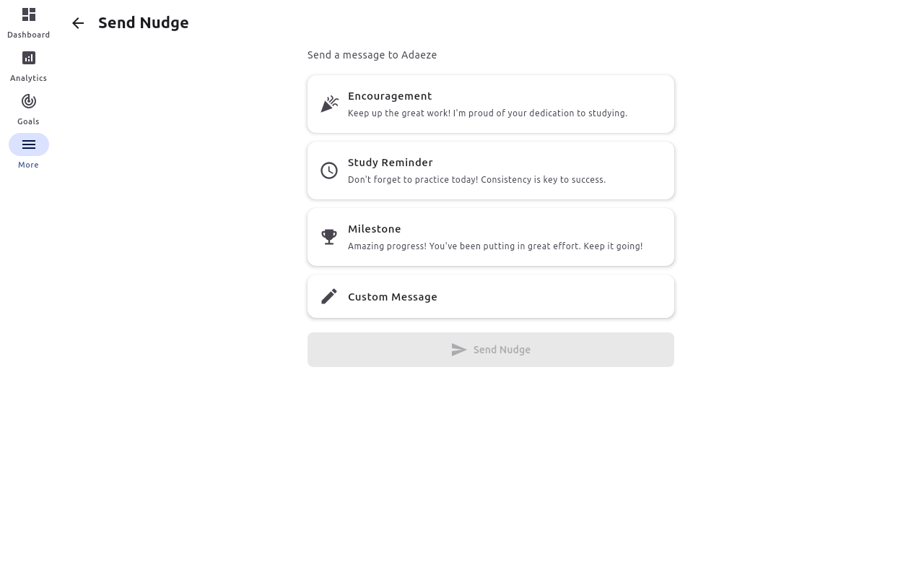This screenshot has width=924, height=578.
Task: Open the Dashboard grid icon
Action: pyautogui.click(x=29, y=14)
